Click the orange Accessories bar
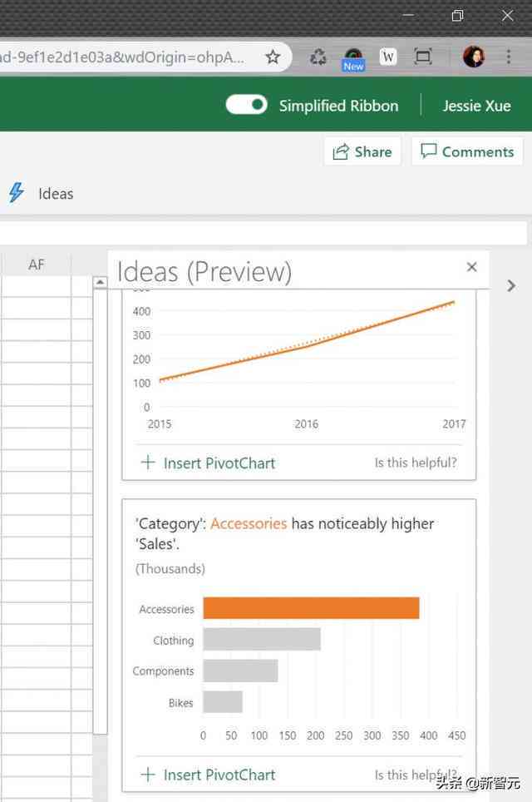The width and height of the screenshot is (532, 802). [x=311, y=608]
